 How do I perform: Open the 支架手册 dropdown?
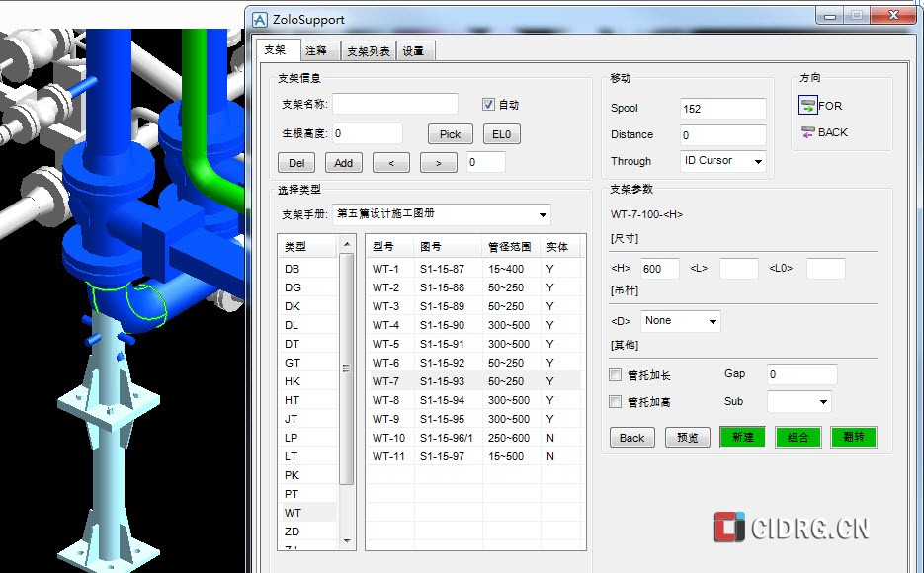pyautogui.click(x=543, y=215)
